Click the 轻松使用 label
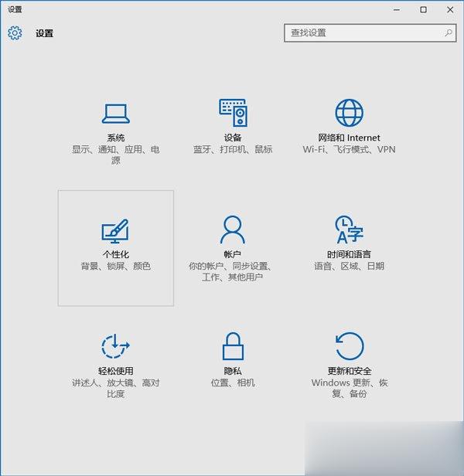 click(116, 371)
